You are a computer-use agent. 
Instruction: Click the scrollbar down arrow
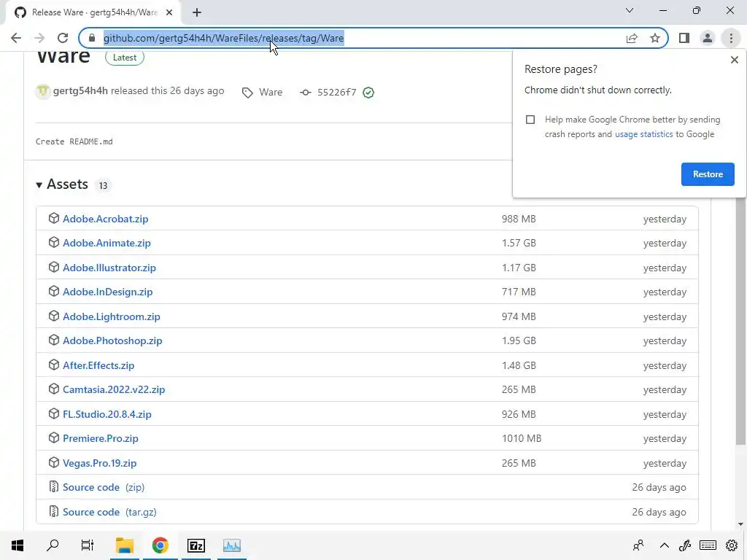740,524
